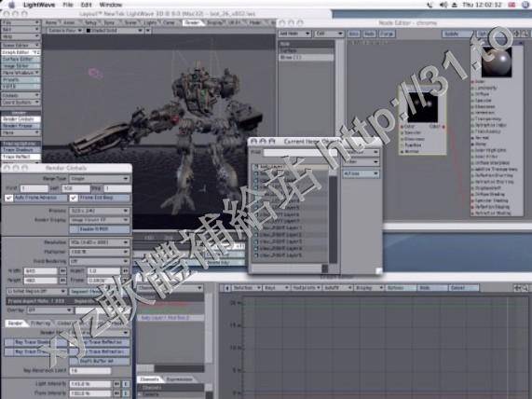532x399 pixels.
Task: Toggle Auto Frame Advance checkbox
Action: tap(8, 198)
